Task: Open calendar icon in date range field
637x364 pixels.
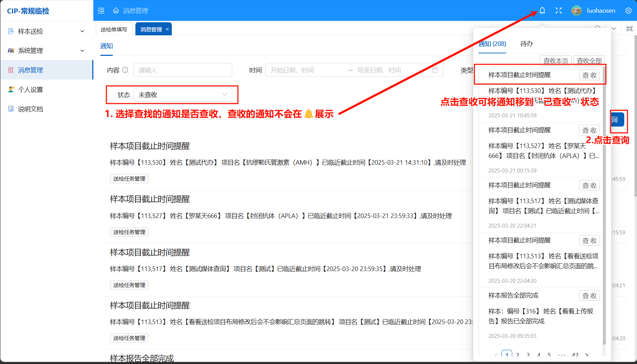Action: pos(435,70)
